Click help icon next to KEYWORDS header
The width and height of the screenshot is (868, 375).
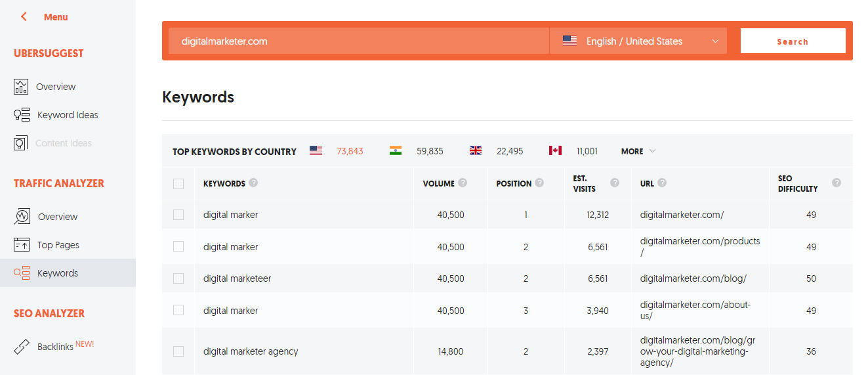(253, 183)
